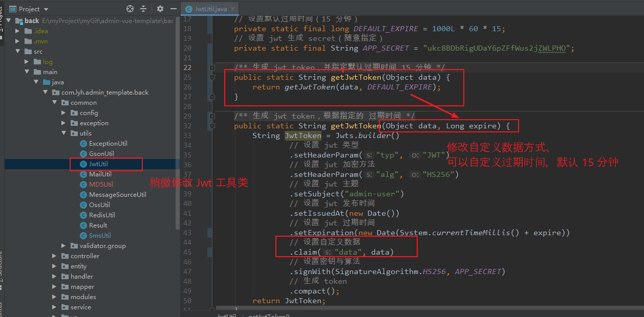Collapse the method fold at line 32
Screen dimensions: 644x317
tap(212, 126)
